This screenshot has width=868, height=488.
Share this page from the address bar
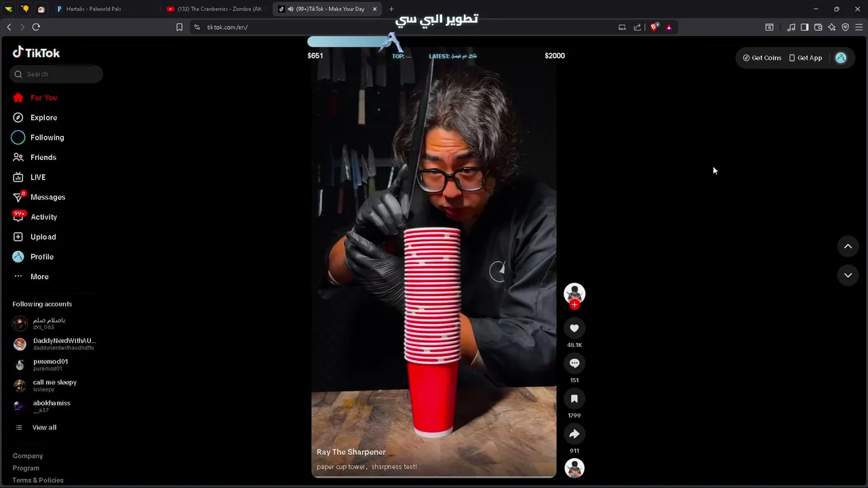coord(637,27)
